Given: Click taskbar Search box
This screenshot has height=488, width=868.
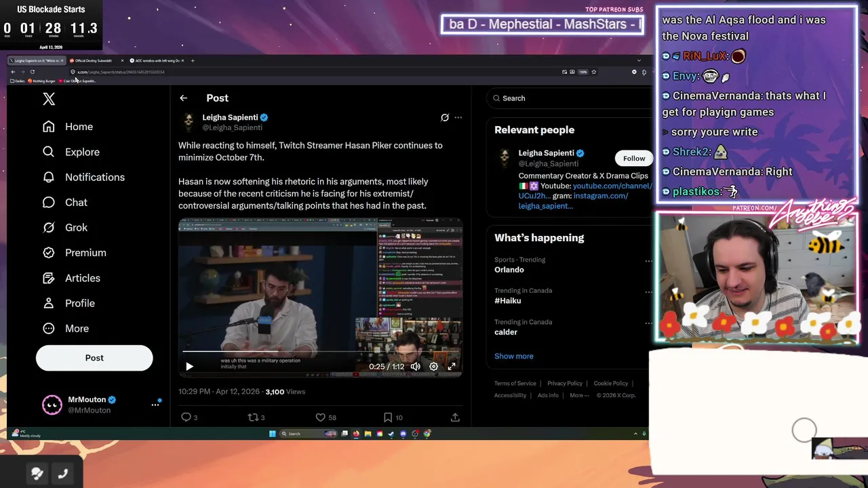Looking at the screenshot, I should pos(307,434).
